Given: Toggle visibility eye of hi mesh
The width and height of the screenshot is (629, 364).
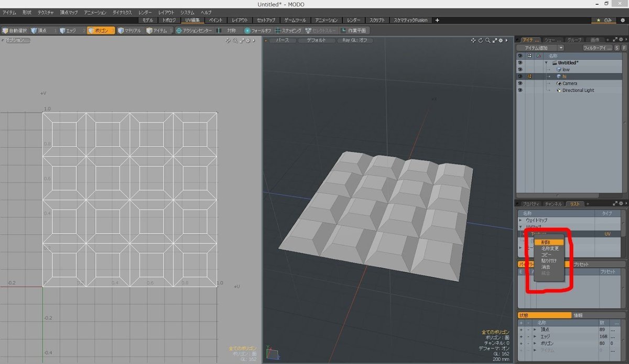Looking at the screenshot, I should coord(520,76).
